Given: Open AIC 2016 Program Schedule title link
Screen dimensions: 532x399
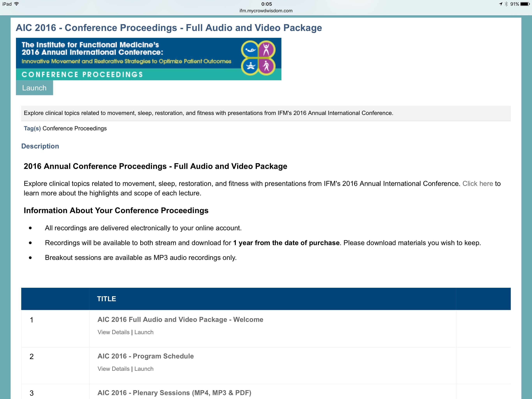Looking at the screenshot, I should click(145, 356).
